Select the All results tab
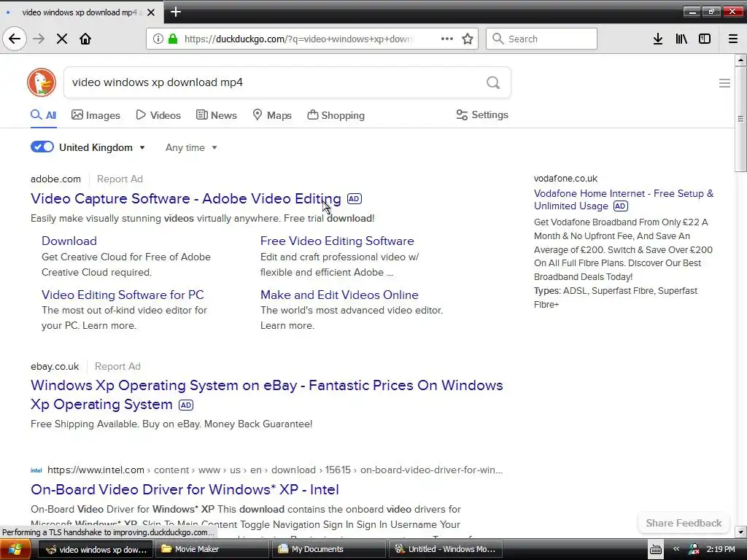 coord(43,115)
